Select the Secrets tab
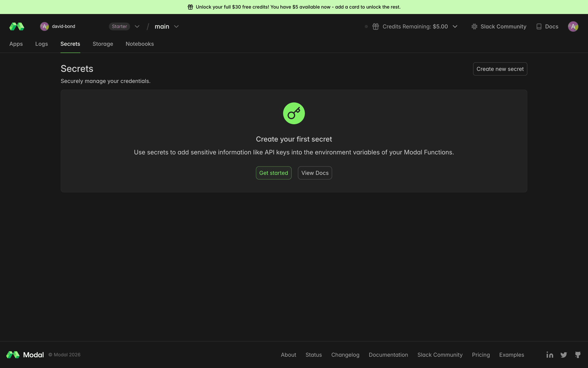588x368 pixels. (70, 44)
